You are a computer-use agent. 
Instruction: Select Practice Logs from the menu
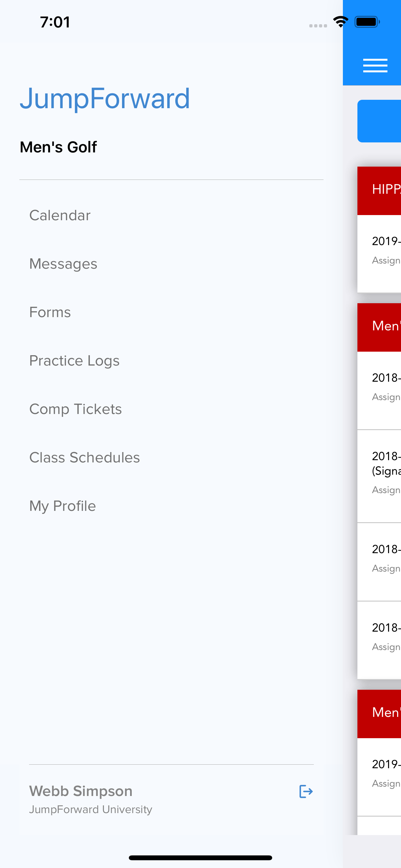[x=75, y=361]
